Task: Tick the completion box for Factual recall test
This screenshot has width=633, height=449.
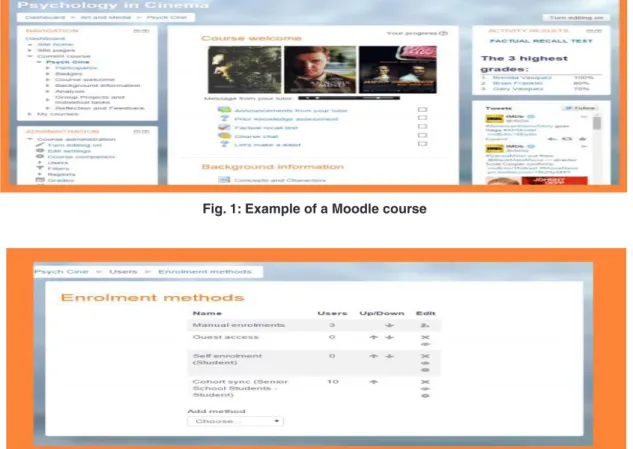Action: [422, 127]
